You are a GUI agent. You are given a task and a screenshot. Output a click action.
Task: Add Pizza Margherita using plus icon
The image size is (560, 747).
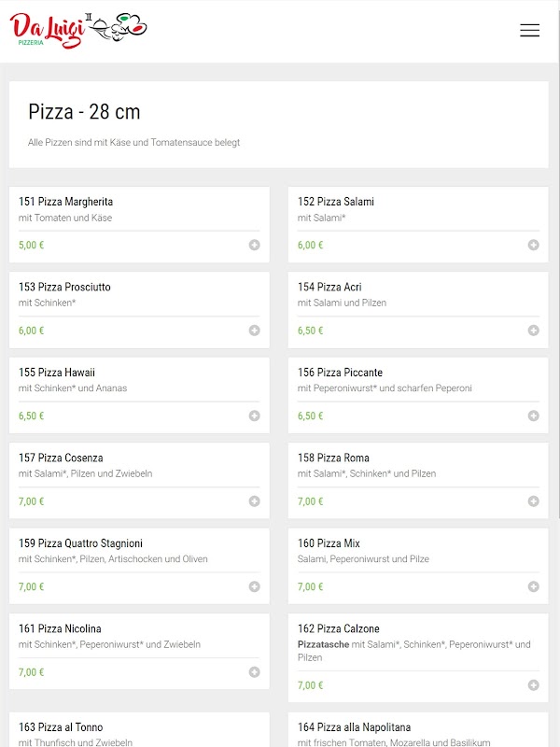tap(254, 246)
